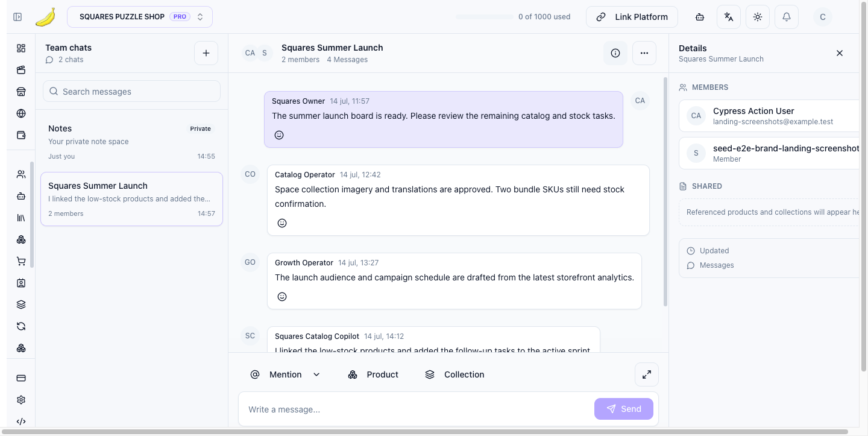Click the Send message button

[x=624, y=409]
